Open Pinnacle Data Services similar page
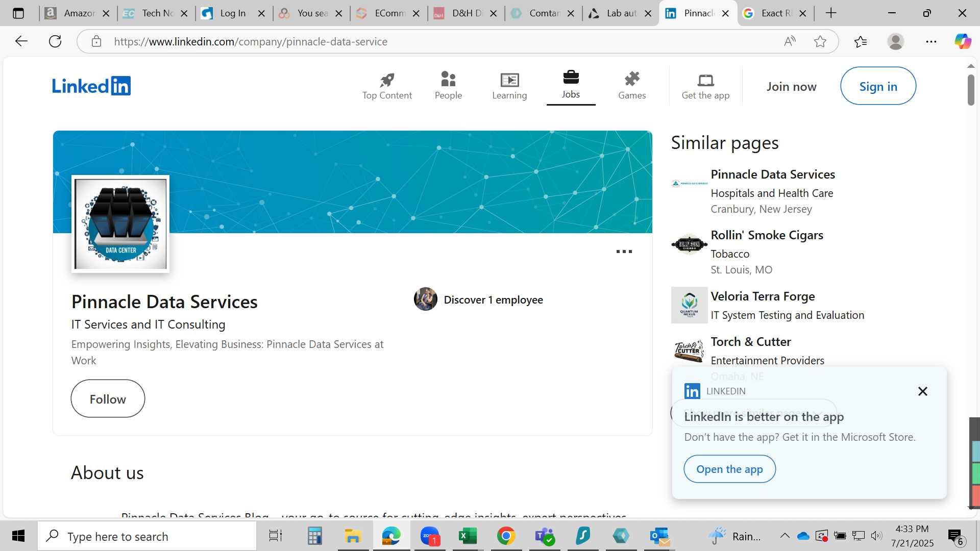The image size is (980, 551). coord(773,174)
